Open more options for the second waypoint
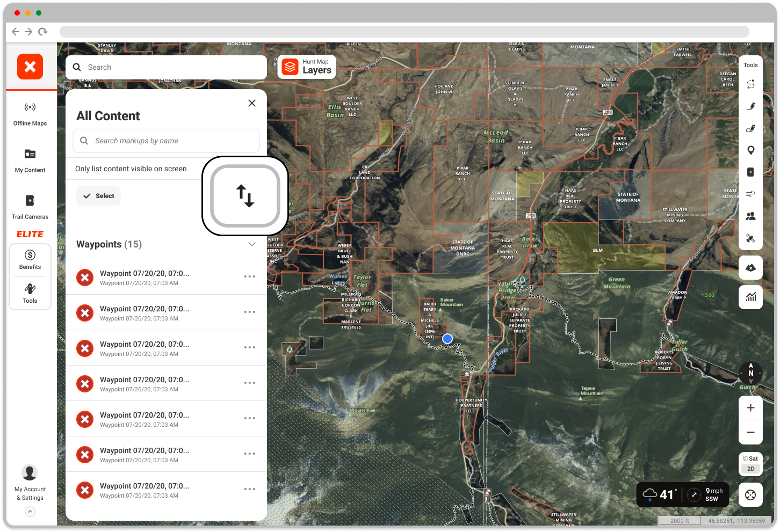This screenshot has height=532, width=780. [x=250, y=312]
